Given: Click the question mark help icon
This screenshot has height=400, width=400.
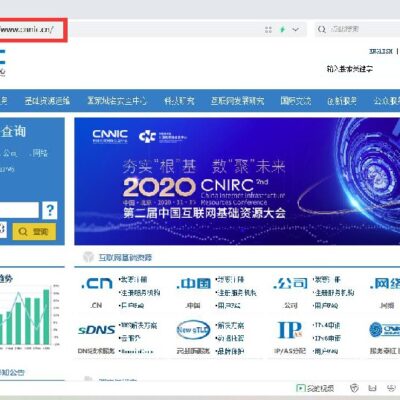Looking at the screenshot, I should (x=50, y=210).
